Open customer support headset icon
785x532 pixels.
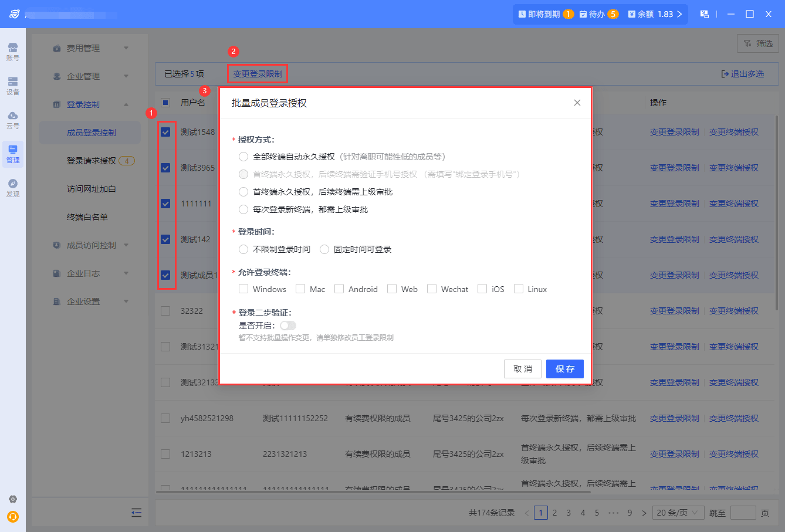(13, 517)
